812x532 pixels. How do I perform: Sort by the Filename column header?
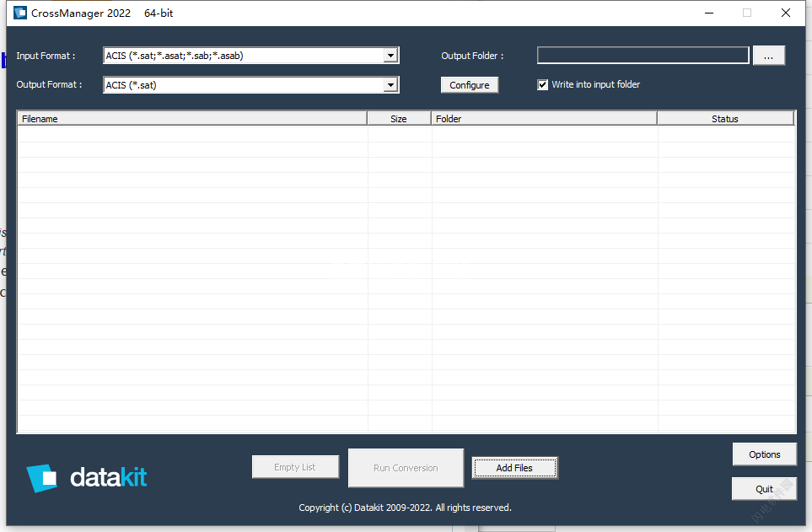pos(192,119)
